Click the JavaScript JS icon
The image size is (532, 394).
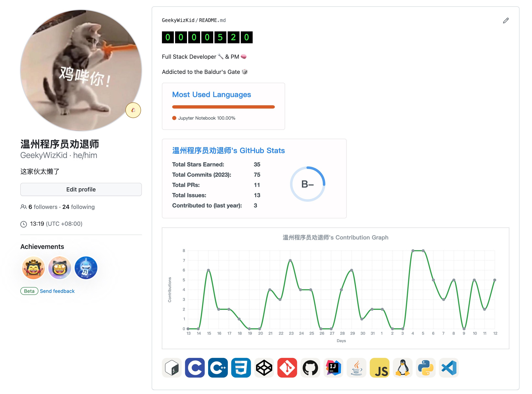click(380, 368)
